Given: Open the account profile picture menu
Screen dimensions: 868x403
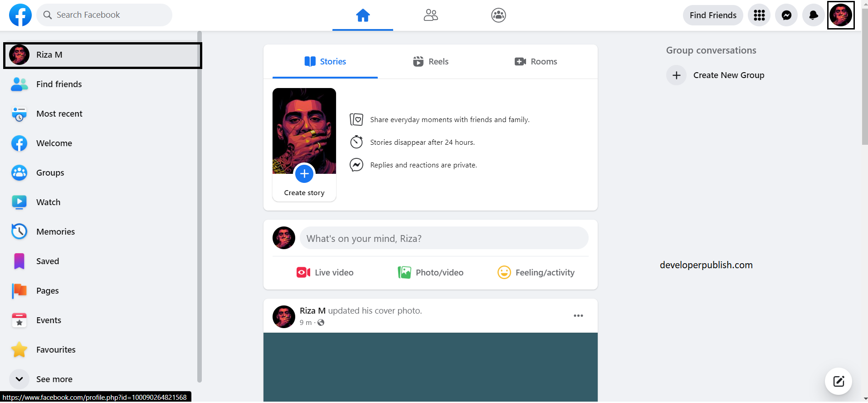Looking at the screenshot, I should pos(840,15).
